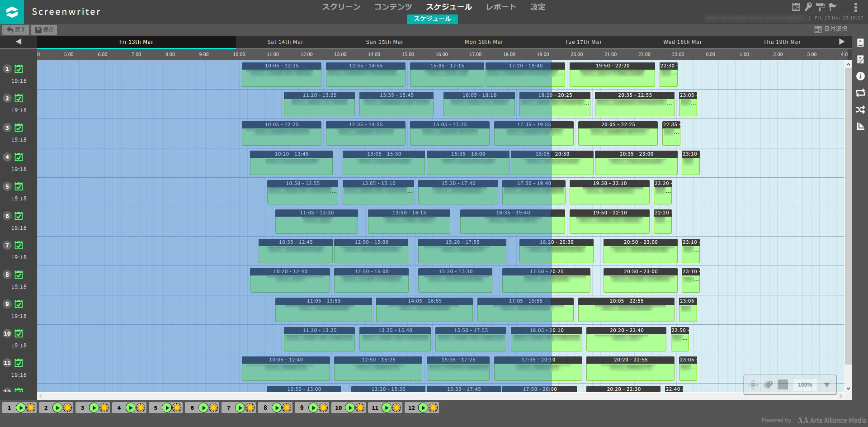Open the vertical three-dot overflow menu

pyautogui.click(x=855, y=7)
